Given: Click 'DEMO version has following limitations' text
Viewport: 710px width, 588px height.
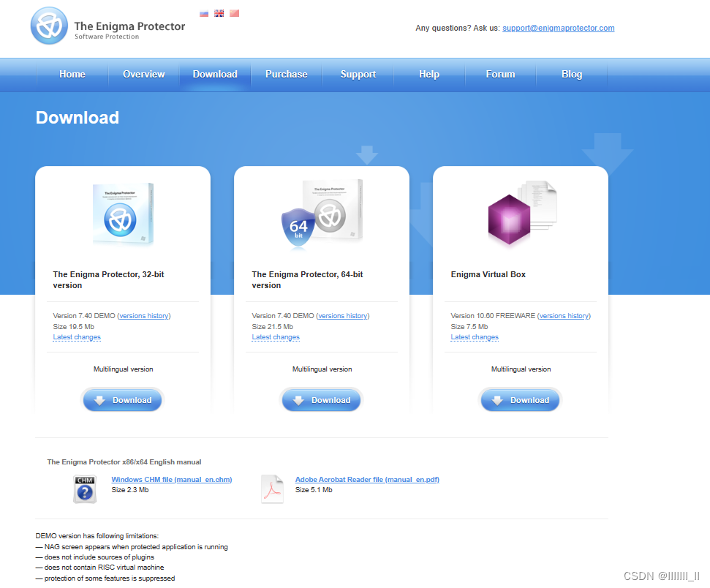Looking at the screenshot, I should 97,536.
